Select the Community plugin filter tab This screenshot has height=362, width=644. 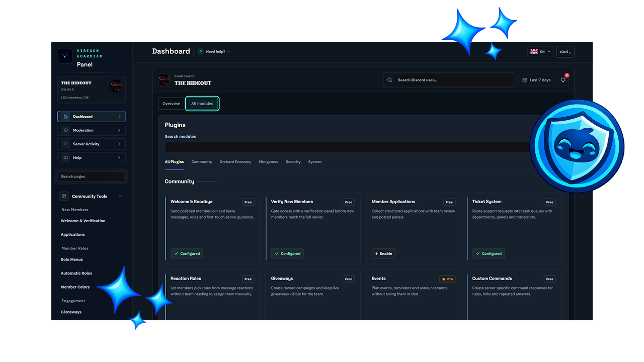(202, 162)
